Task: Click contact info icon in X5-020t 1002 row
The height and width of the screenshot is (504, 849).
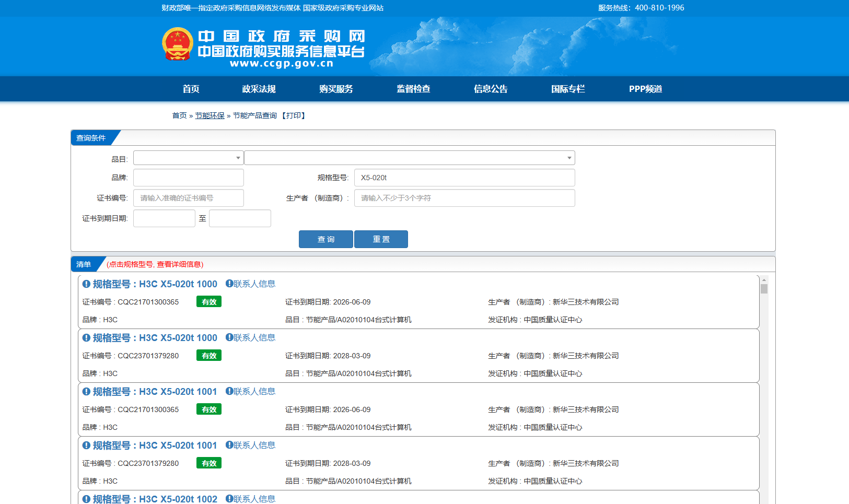Action: pos(229,499)
